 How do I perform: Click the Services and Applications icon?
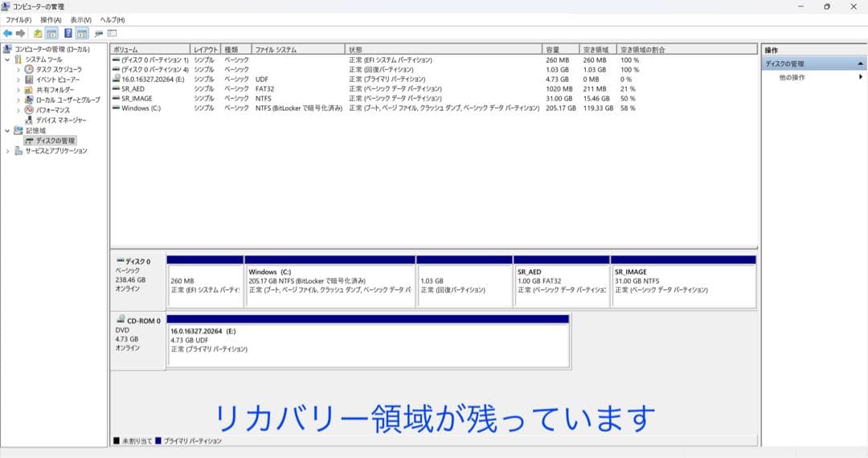(18, 150)
